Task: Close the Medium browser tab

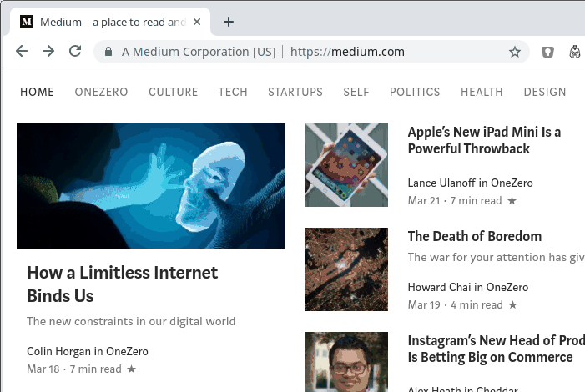Action: point(197,22)
